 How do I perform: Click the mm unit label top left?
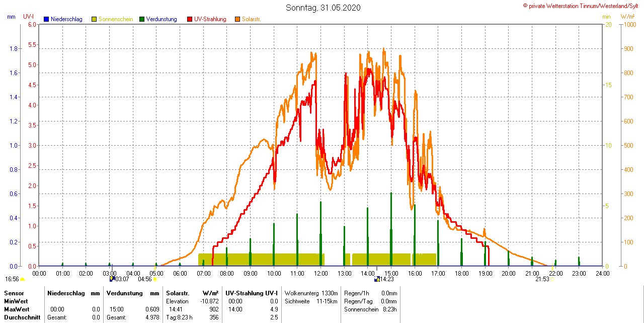coord(11,17)
